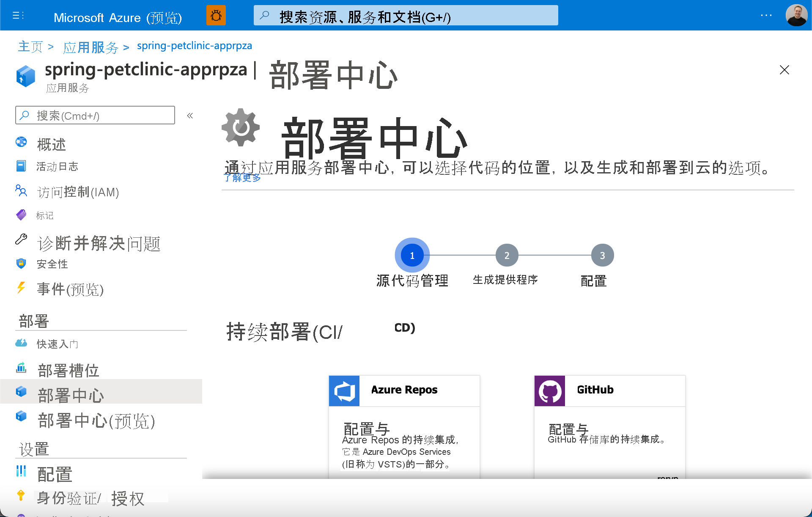The width and height of the screenshot is (812, 517).
Task: Navigate to 主页 via breadcrumb
Action: pos(30,47)
